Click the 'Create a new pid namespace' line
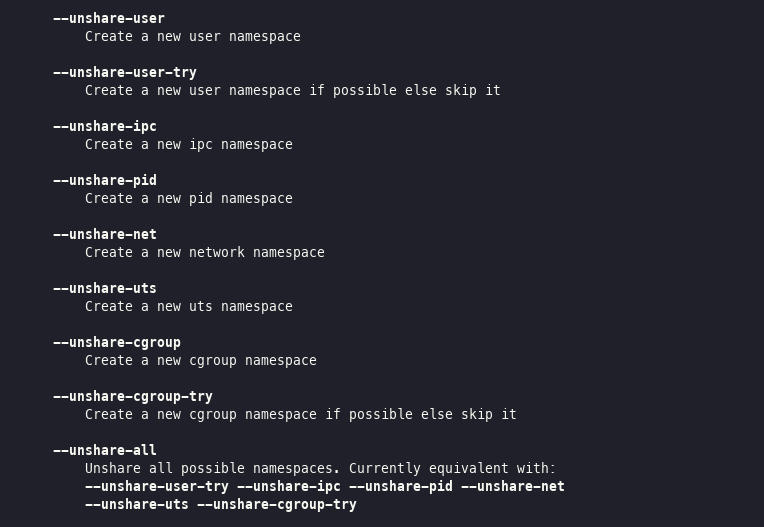This screenshot has height=527, width=764. [189, 199]
